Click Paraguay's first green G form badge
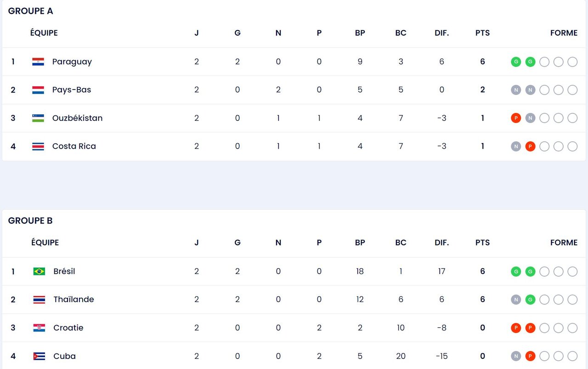 point(516,62)
